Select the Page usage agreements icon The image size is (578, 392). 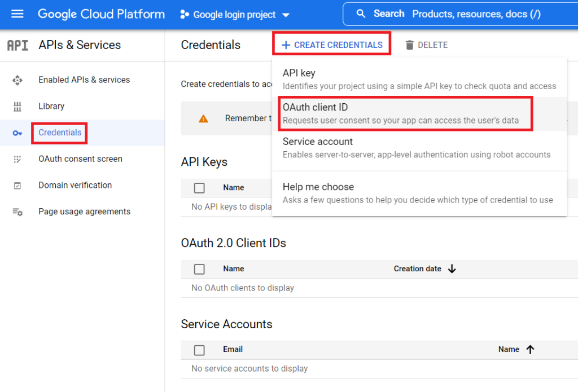pyautogui.click(x=17, y=211)
